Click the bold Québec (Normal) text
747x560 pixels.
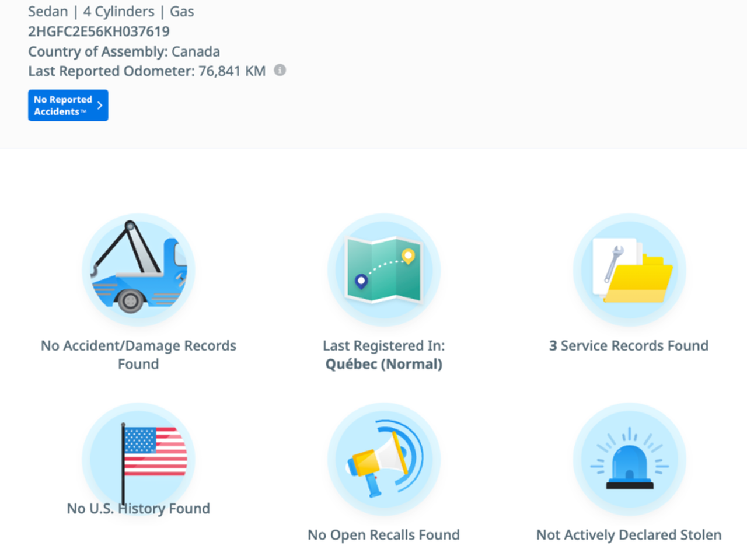coord(383,365)
